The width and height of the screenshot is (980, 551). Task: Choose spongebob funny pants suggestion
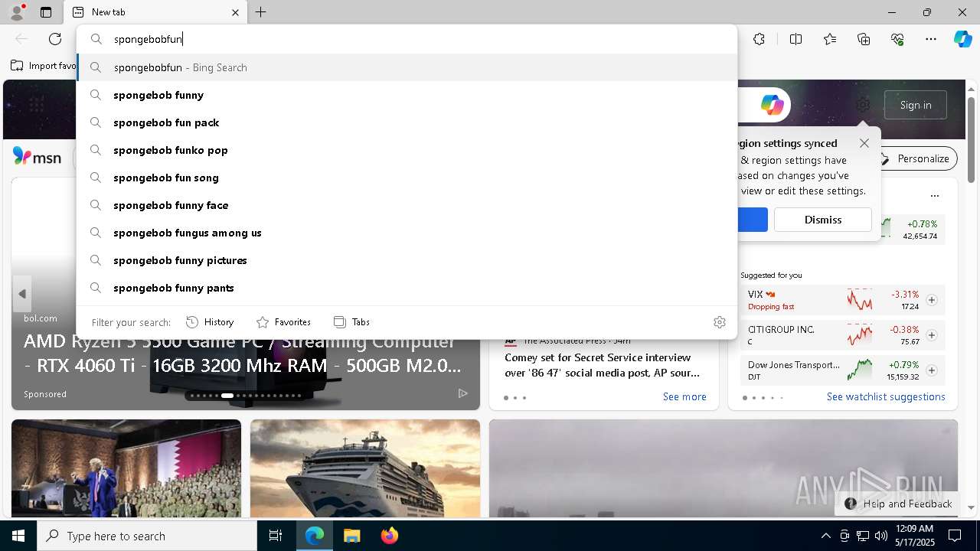[407, 288]
